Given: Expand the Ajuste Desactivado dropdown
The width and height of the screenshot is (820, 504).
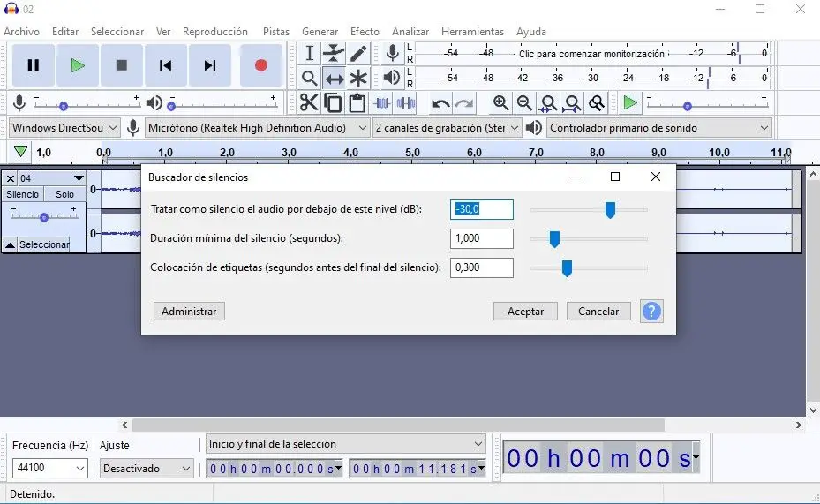Looking at the screenshot, I should [147, 469].
